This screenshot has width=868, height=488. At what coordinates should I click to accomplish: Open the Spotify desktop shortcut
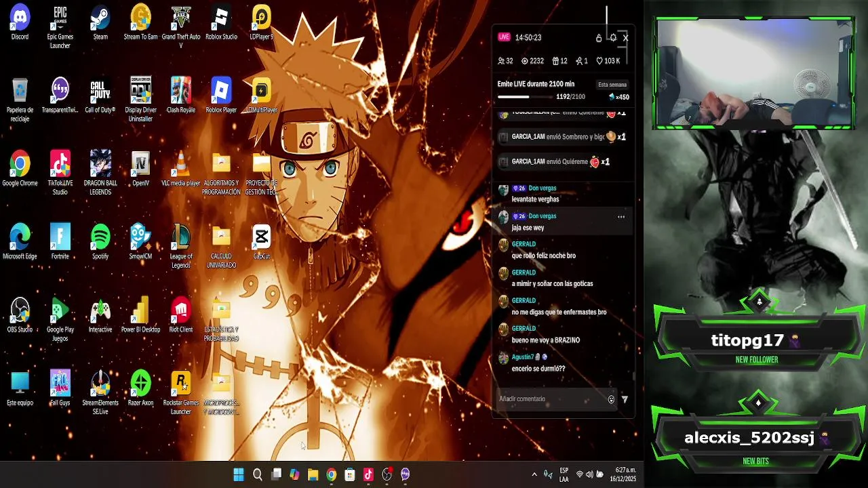point(100,242)
